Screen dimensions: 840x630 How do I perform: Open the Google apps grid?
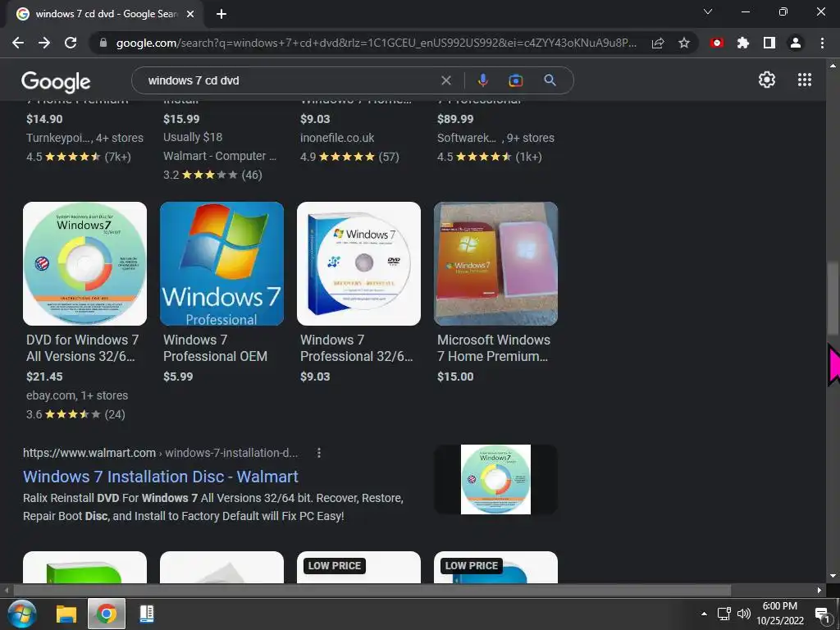coord(804,80)
